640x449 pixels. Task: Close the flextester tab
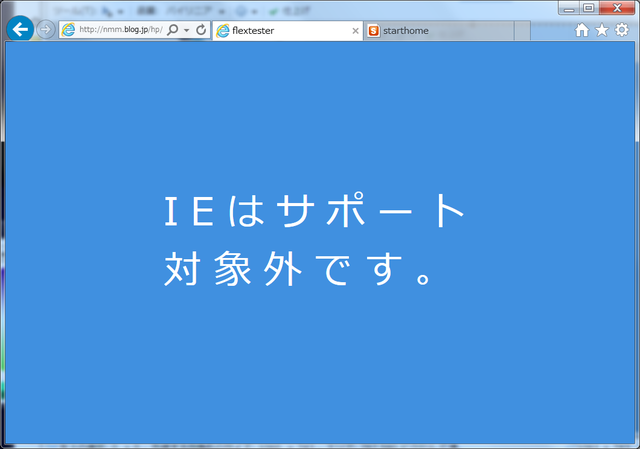[x=355, y=31]
